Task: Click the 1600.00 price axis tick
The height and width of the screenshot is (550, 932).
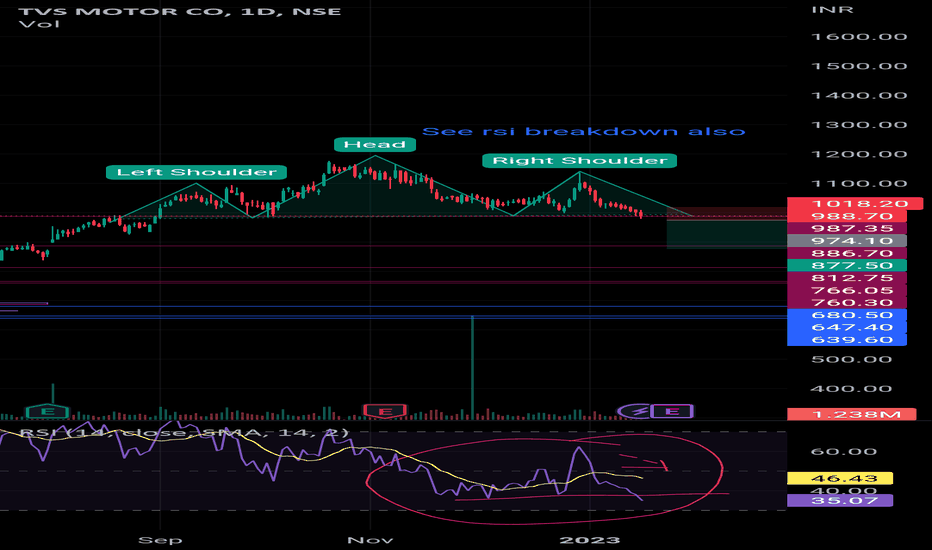Action: [x=859, y=37]
